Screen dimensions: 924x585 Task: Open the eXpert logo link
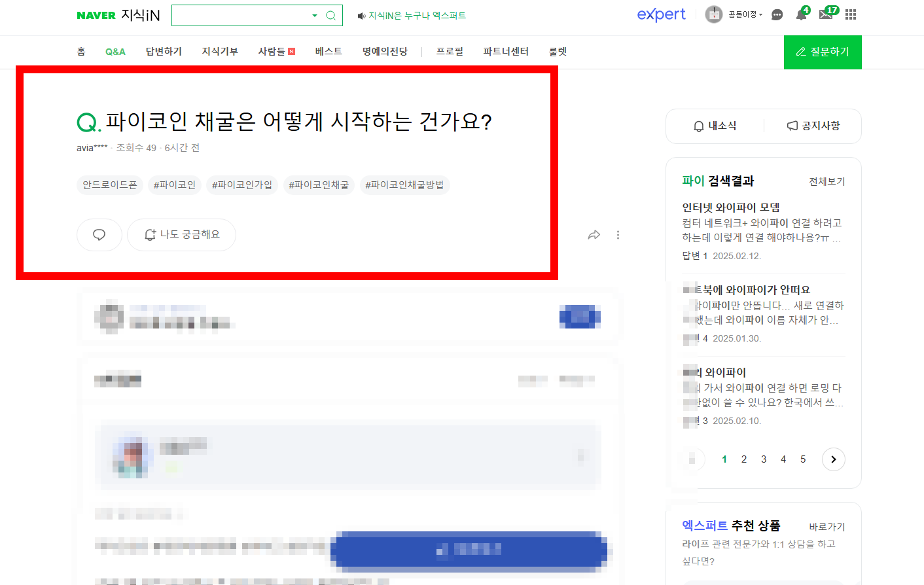click(x=661, y=14)
